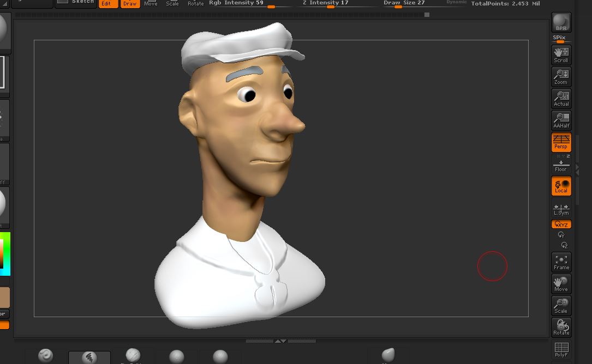Switch rotation to Y axis icon
The image size is (592, 364).
[x=561, y=235]
